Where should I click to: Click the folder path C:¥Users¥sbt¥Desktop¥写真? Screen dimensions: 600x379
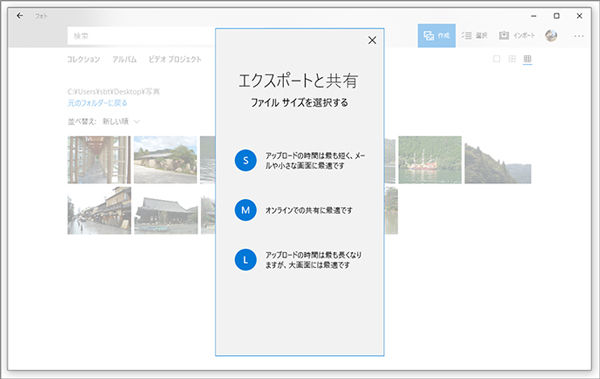114,91
